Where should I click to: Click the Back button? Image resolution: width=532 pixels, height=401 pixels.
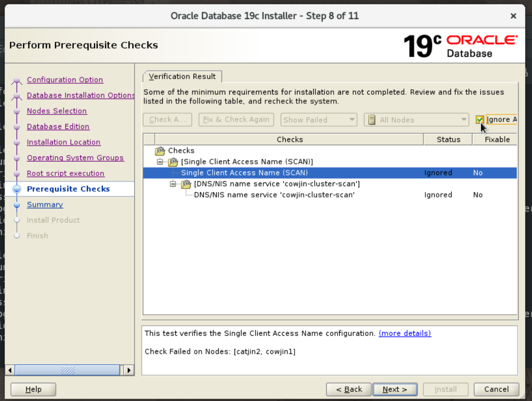coord(349,389)
